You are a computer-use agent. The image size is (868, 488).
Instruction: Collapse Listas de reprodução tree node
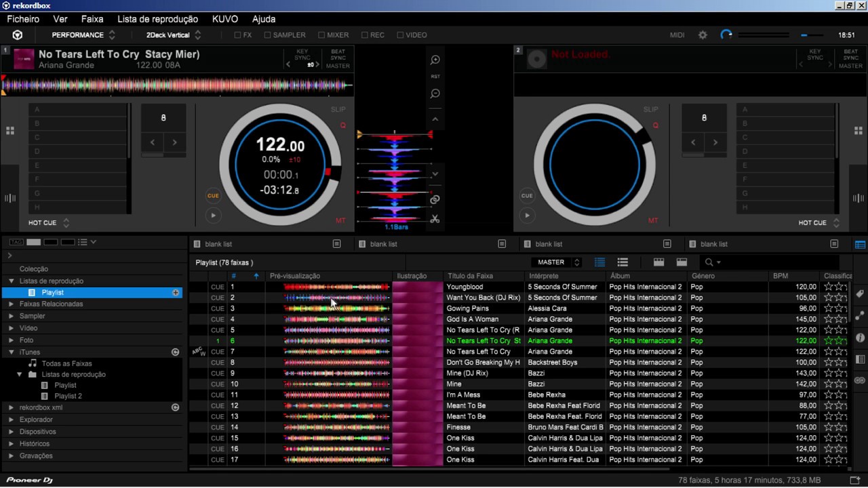(x=12, y=281)
